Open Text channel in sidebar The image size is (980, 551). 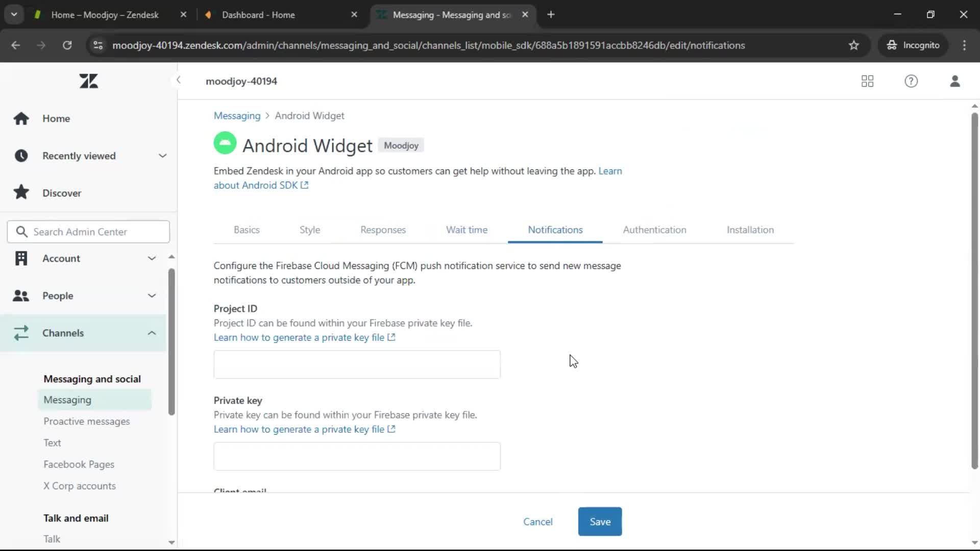click(x=52, y=443)
